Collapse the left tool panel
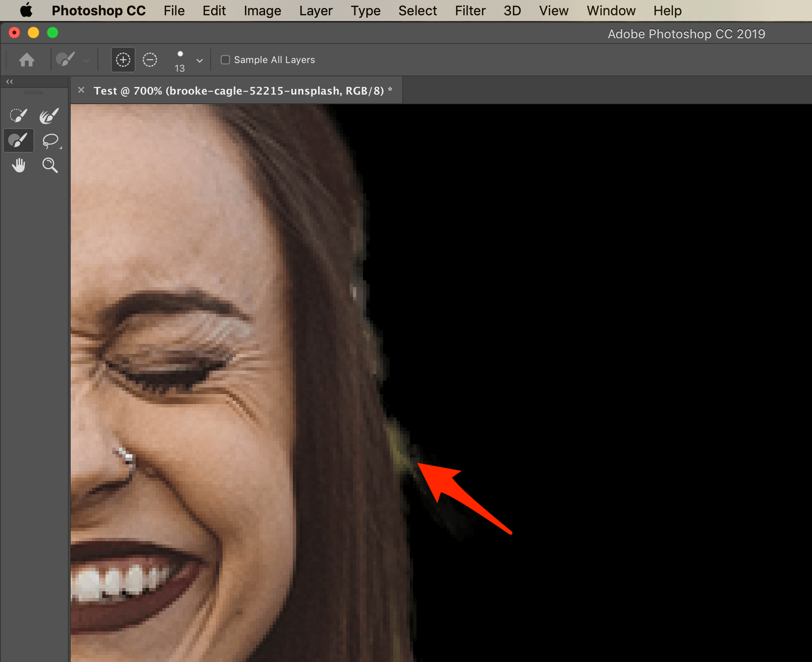The width and height of the screenshot is (812, 662). 9,81
